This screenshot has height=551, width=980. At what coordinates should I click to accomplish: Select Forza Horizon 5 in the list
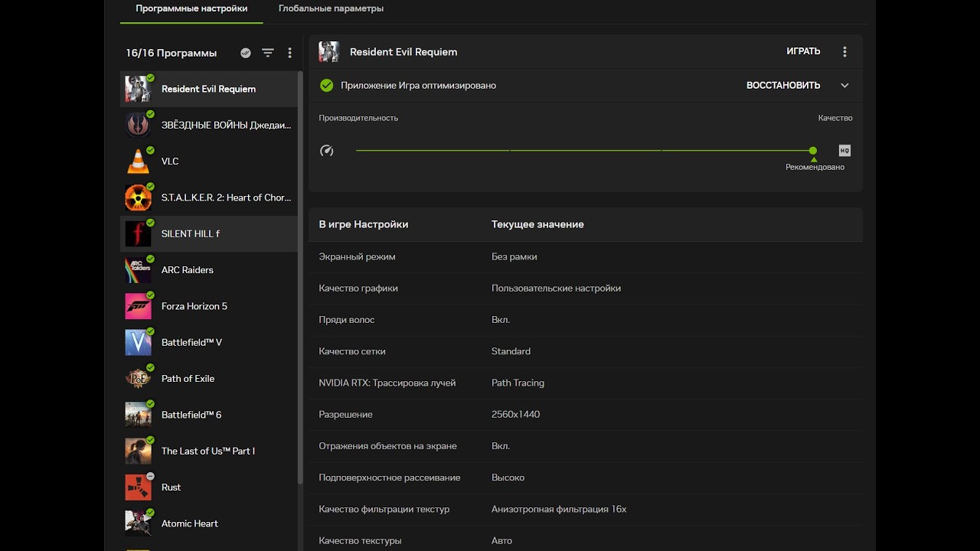[209, 306]
